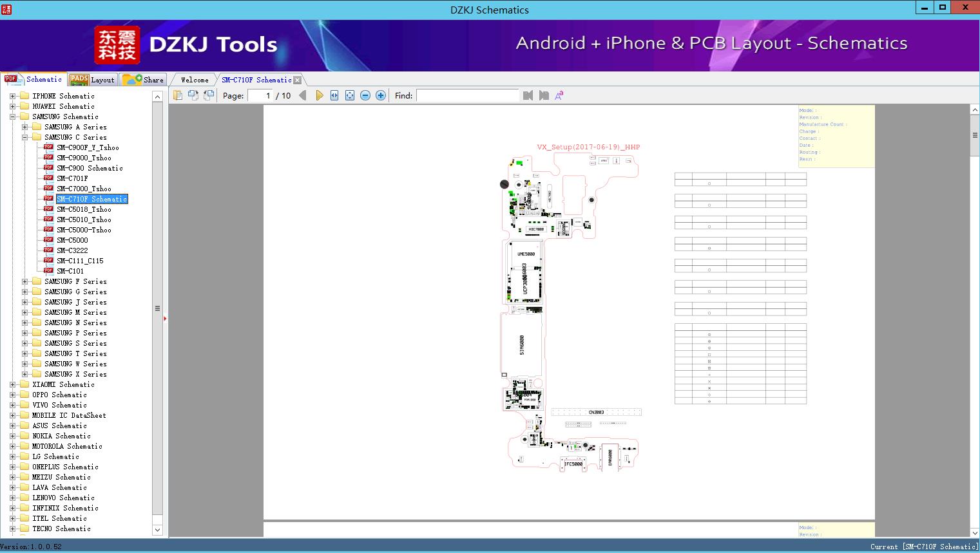Image resolution: width=980 pixels, height=553 pixels.
Task: Click PDF icon beside SM-C7000_Tshoo
Action: pos(48,189)
